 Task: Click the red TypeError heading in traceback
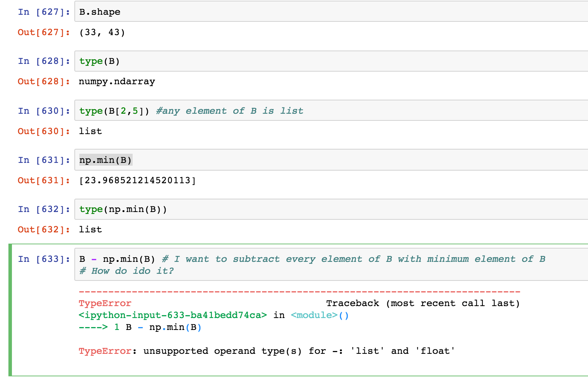coord(105,303)
